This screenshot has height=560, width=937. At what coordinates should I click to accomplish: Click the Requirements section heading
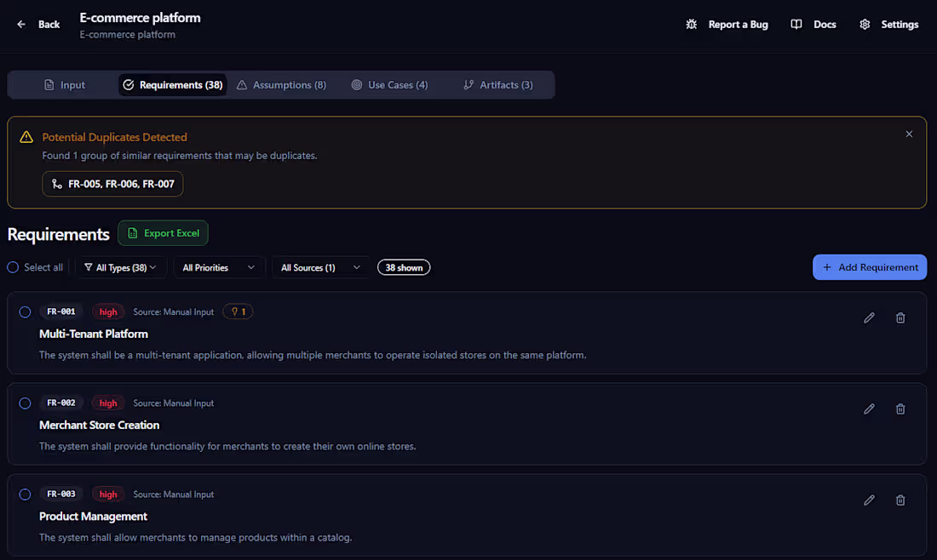tap(58, 234)
